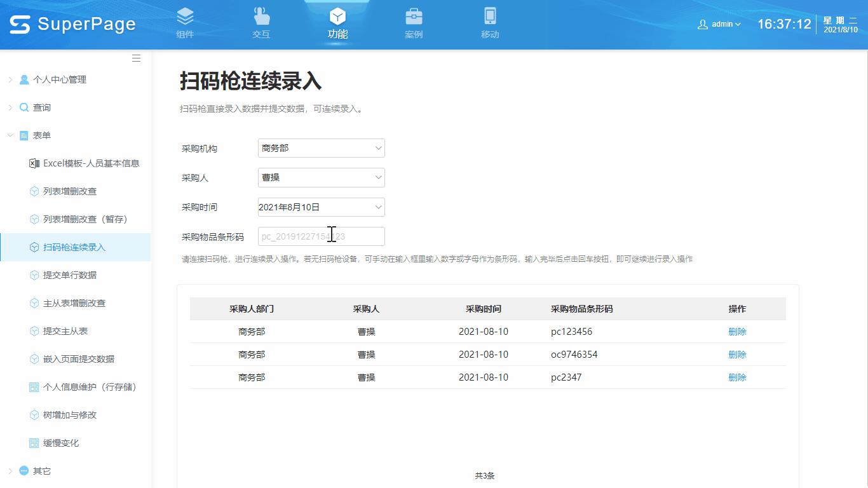
Task: Click the cube icon beside 扫码枪连续录入
Action: click(34, 246)
